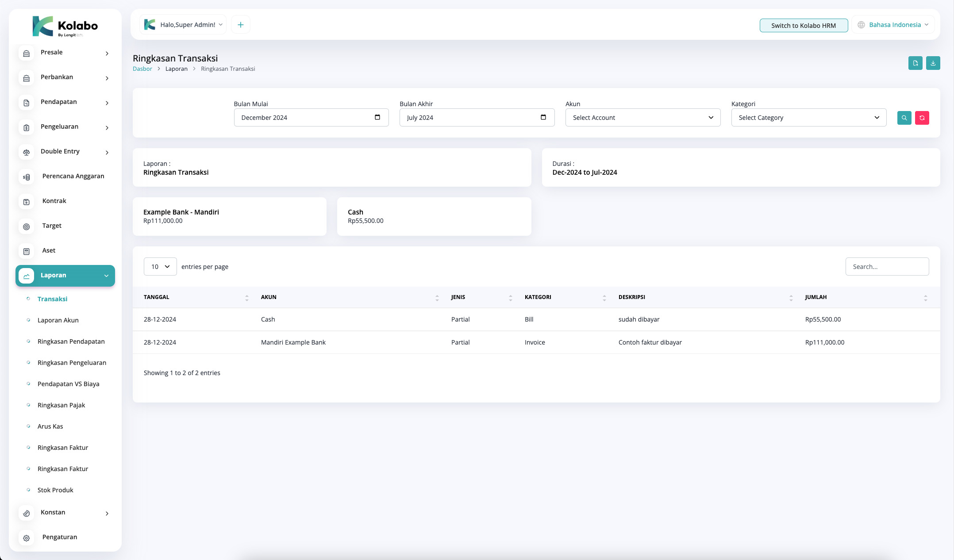Click the Pengaturan gear icon

pyautogui.click(x=27, y=538)
